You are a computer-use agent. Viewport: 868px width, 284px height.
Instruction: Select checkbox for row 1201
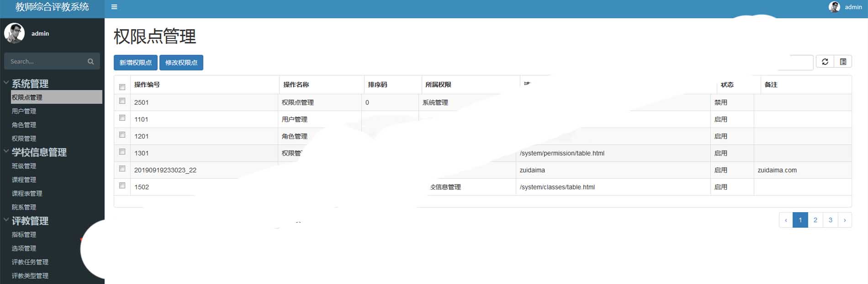(x=122, y=134)
